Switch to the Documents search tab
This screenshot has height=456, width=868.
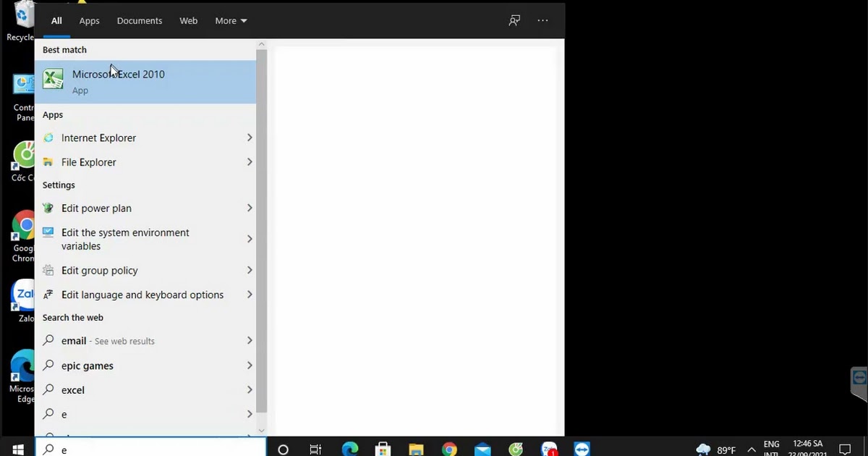pos(140,21)
